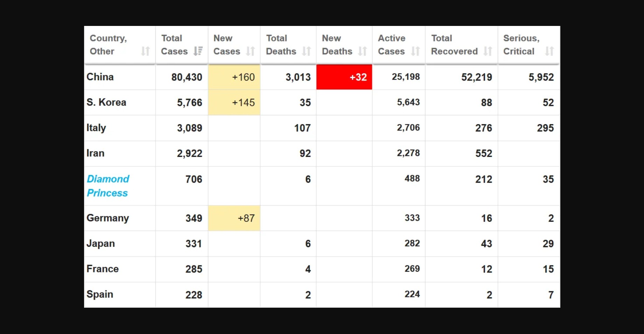Select Germany's +87 new cases cell

click(234, 218)
